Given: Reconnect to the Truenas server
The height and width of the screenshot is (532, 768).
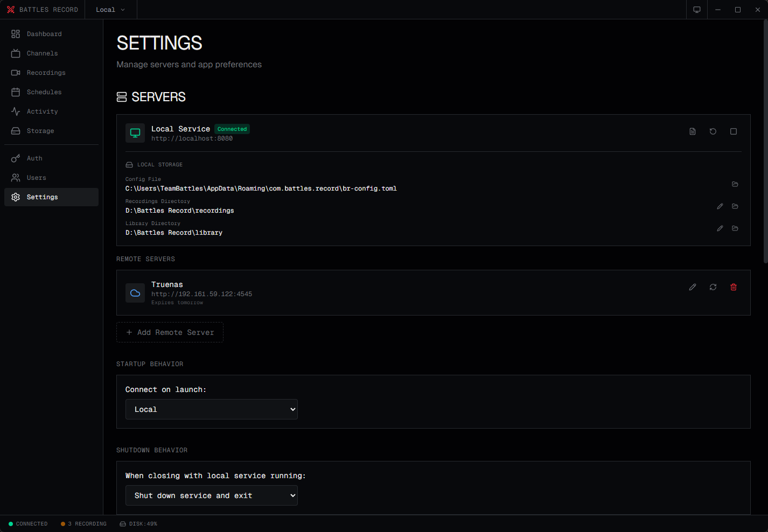Looking at the screenshot, I should (x=713, y=287).
